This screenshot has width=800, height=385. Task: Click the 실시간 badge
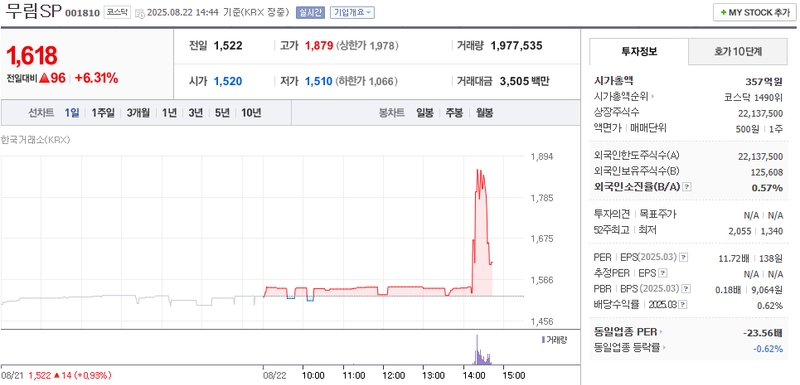pyautogui.click(x=310, y=13)
